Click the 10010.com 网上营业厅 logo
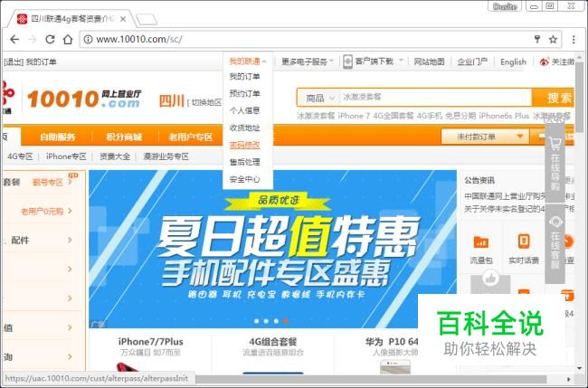Image resolution: width=588 pixels, height=388 pixels. pyautogui.click(x=84, y=99)
